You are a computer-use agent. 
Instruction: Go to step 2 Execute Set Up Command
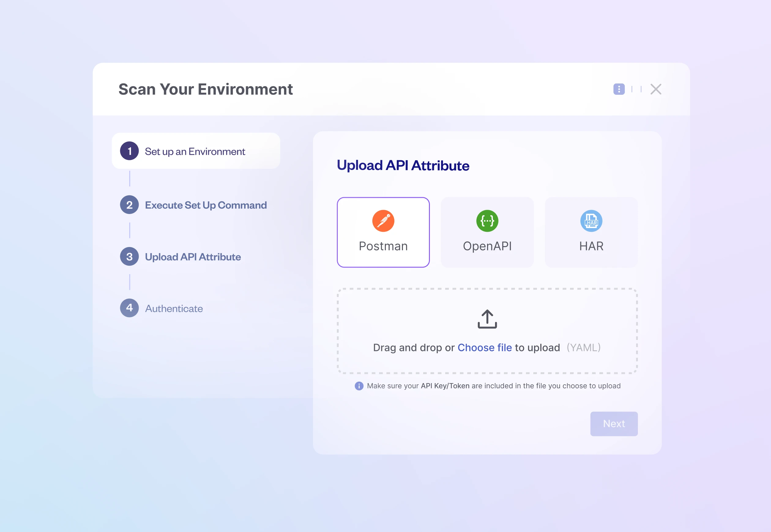coord(193,205)
